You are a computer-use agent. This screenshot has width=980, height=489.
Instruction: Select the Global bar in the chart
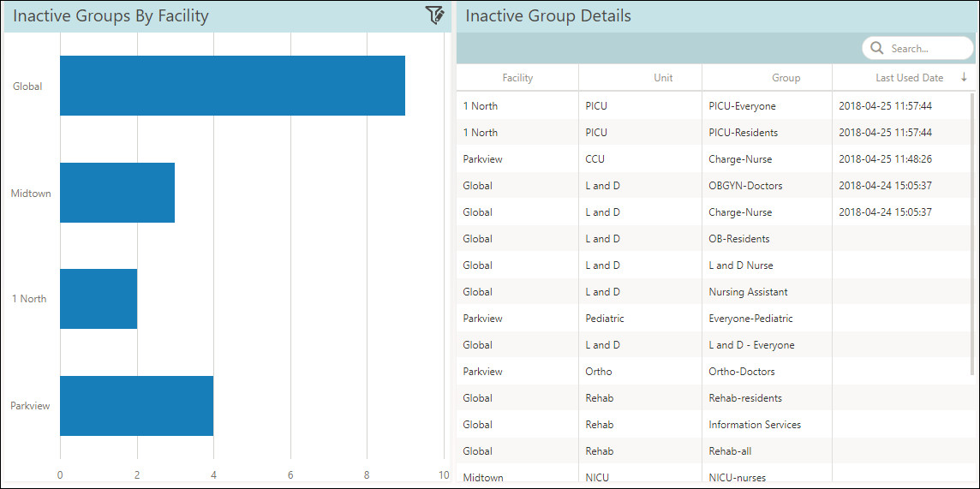[232, 86]
